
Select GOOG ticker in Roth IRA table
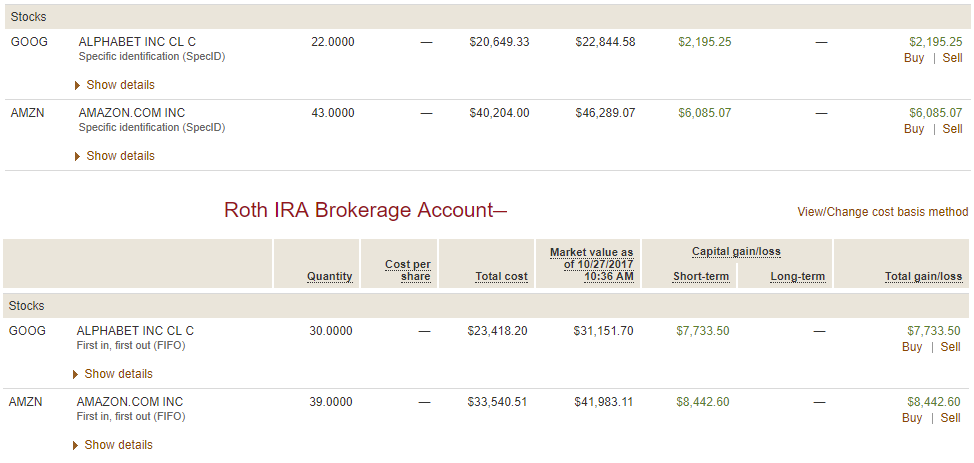click(x=27, y=331)
